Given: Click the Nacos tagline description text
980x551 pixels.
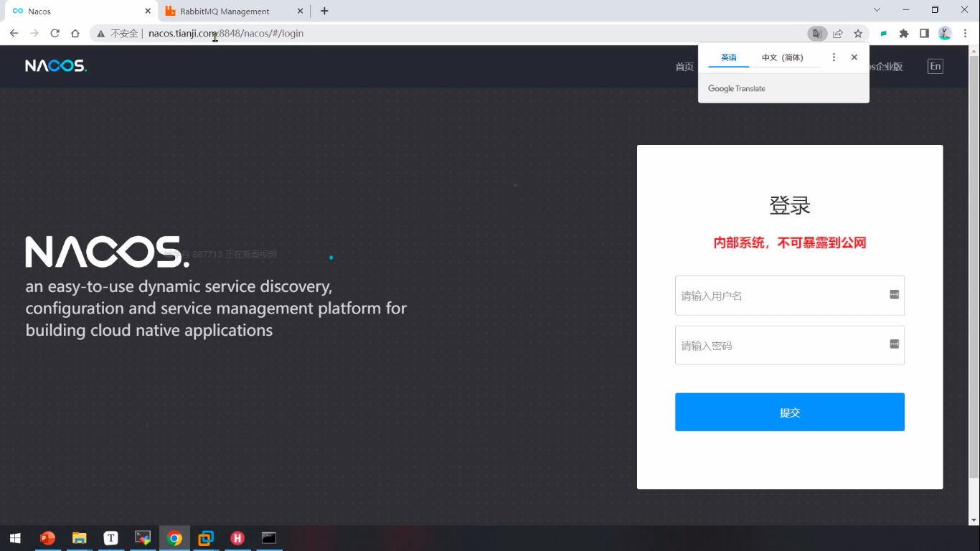Looking at the screenshot, I should [216, 309].
